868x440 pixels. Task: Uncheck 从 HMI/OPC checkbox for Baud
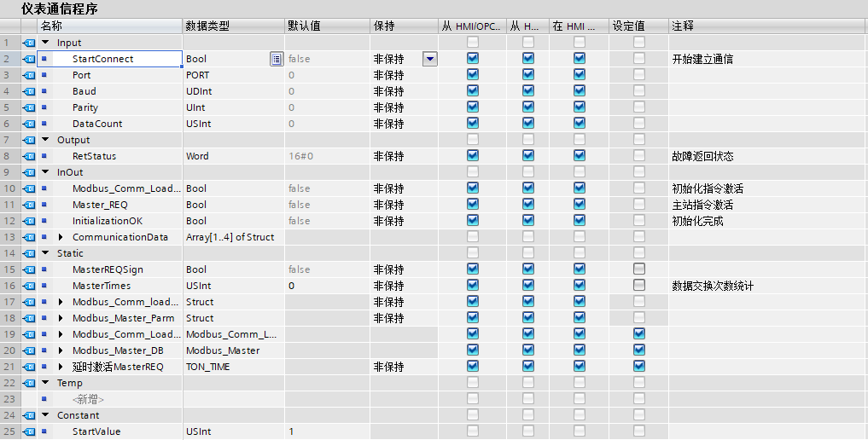pyautogui.click(x=473, y=91)
